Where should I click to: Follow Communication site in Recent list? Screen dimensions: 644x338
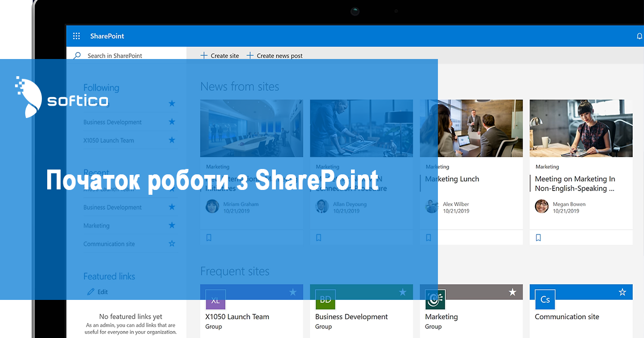click(x=172, y=244)
